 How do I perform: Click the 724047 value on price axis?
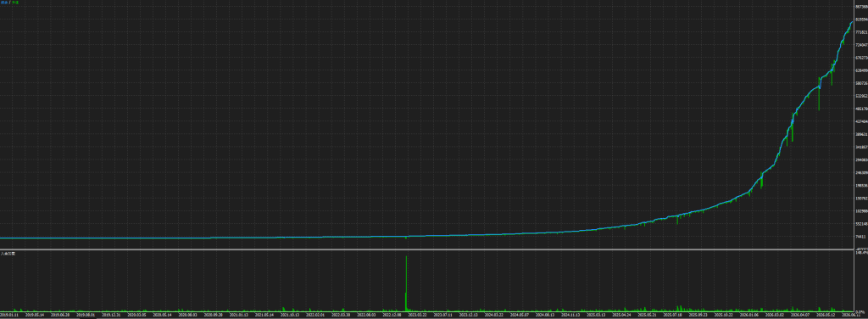(x=861, y=45)
